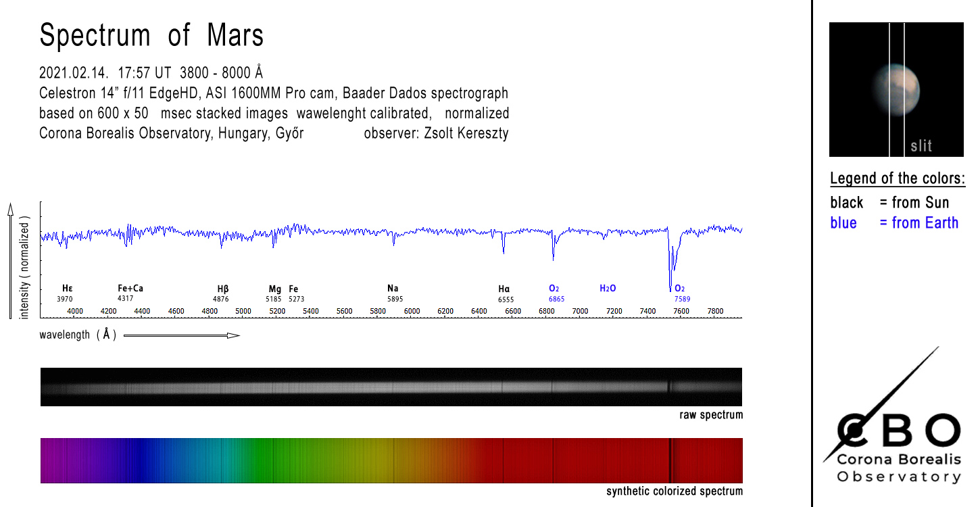
Task: Click the 6400 tick on the wavelength axis
Action: [x=479, y=312]
